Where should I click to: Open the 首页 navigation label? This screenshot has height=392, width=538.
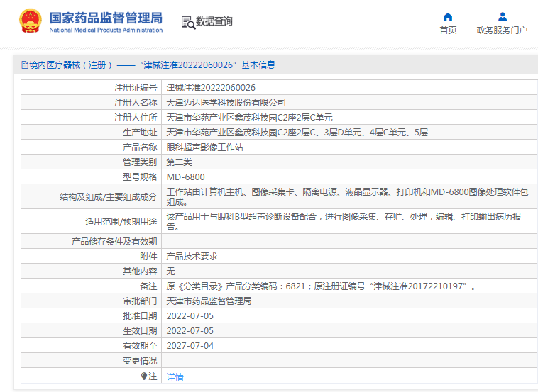448,30
